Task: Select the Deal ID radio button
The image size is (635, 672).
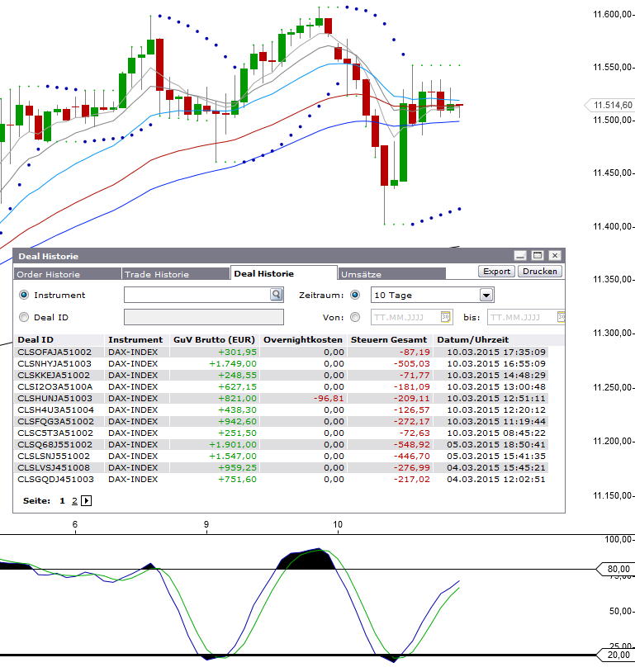Action: 24,317
